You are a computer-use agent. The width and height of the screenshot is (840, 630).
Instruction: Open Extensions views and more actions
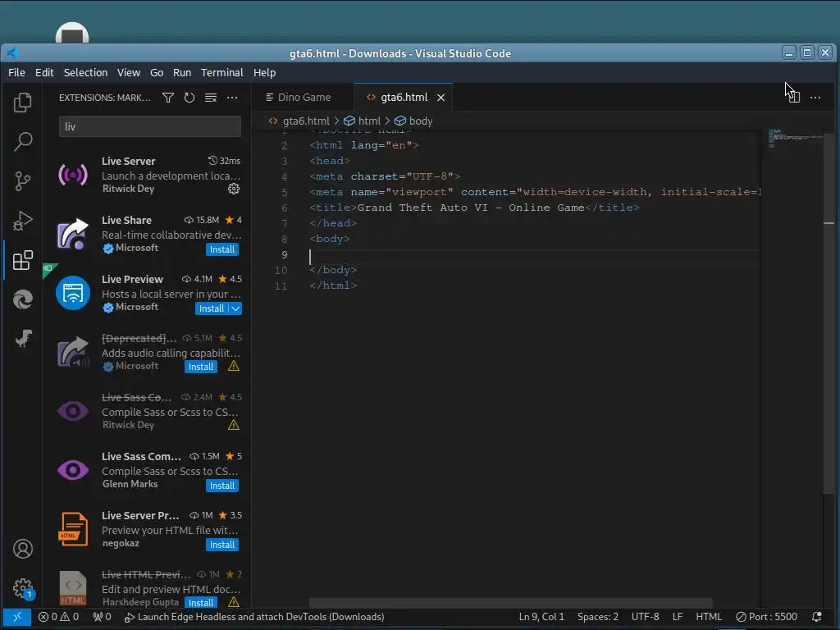click(232, 98)
